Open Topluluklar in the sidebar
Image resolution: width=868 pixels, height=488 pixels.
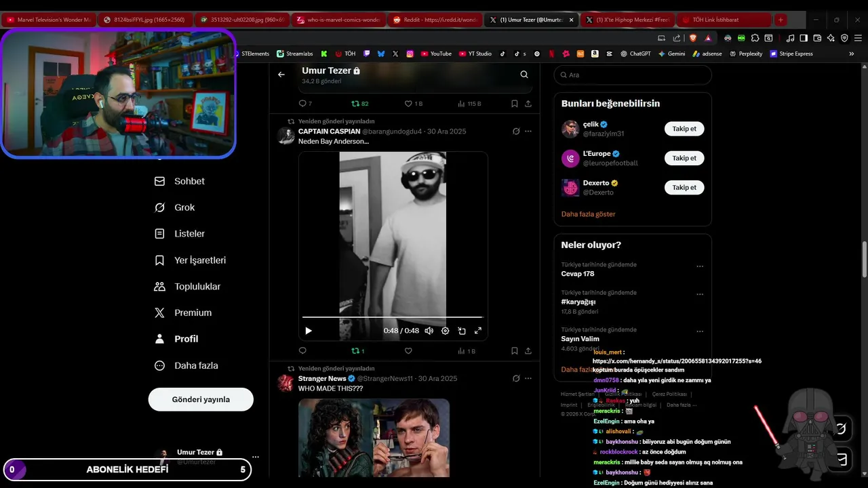[188, 287]
